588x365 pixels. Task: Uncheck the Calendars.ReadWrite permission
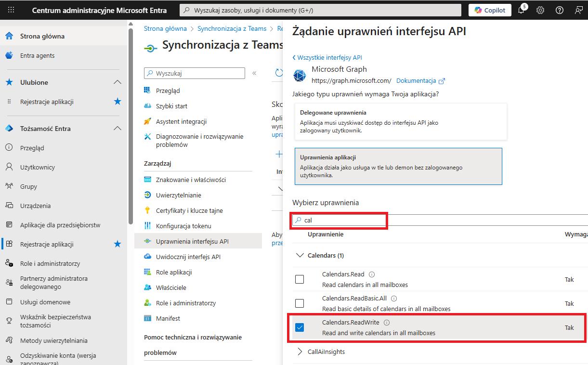point(300,327)
